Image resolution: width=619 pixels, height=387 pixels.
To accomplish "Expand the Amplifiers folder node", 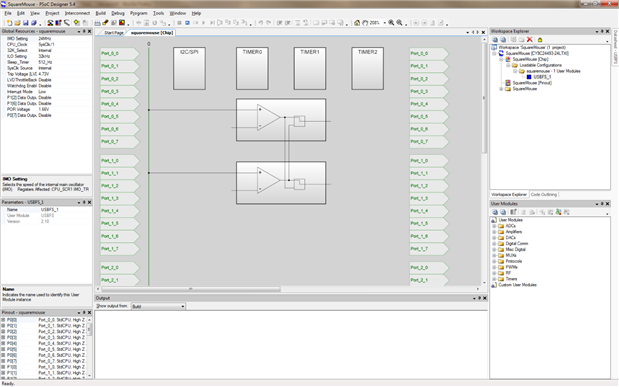I will [x=494, y=232].
